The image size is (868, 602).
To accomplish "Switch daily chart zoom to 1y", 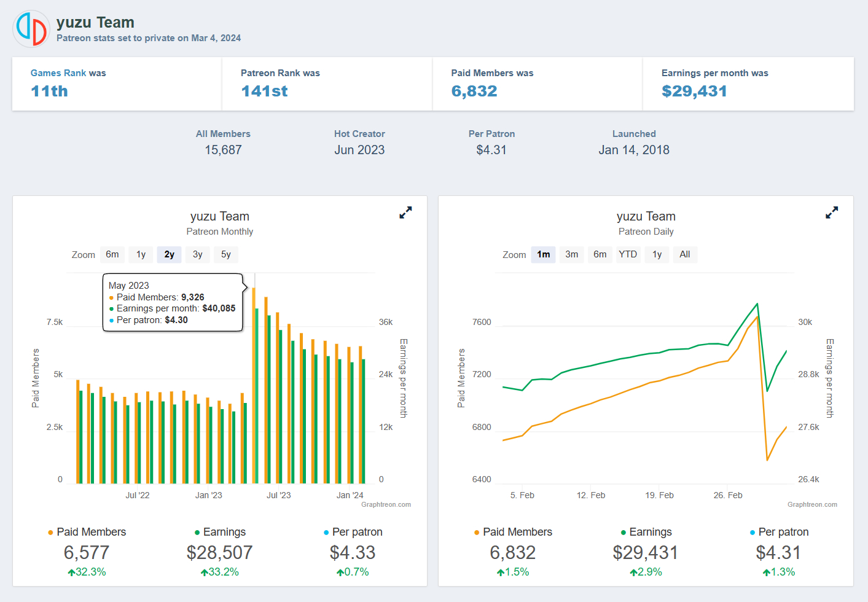I will point(657,254).
